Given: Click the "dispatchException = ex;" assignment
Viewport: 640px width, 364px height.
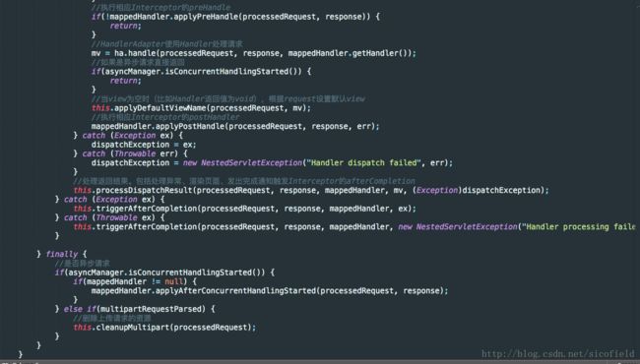Looking at the screenshot, I should click(144, 145).
